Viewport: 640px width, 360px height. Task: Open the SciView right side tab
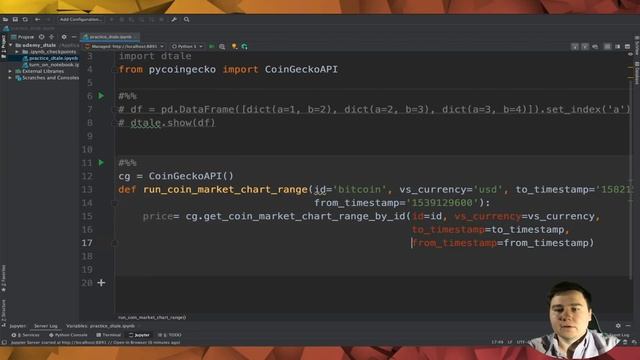pyautogui.click(x=637, y=45)
